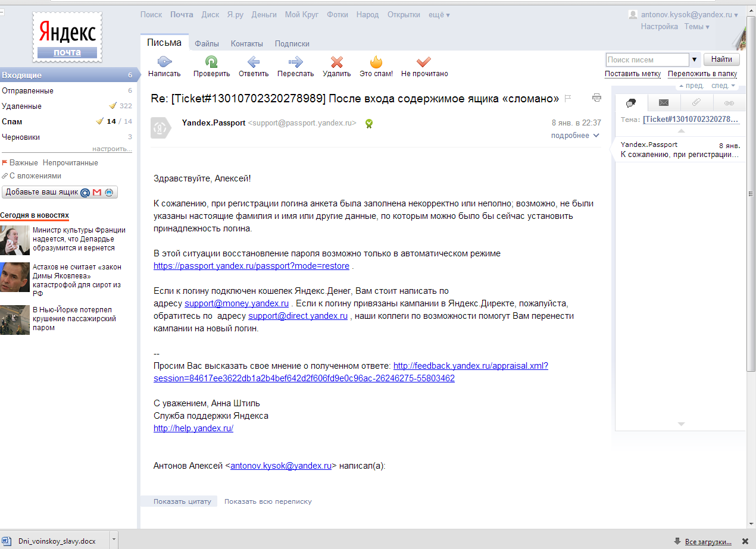Click the print icon beside subject
Image resolution: width=756 pixels, height=549 pixels.
pyautogui.click(x=596, y=98)
